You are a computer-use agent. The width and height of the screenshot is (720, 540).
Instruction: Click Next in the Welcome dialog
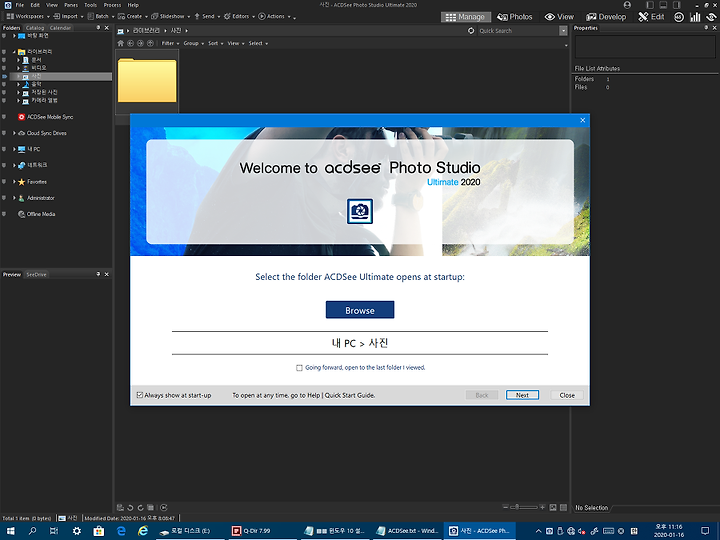pyautogui.click(x=522, y=395)
